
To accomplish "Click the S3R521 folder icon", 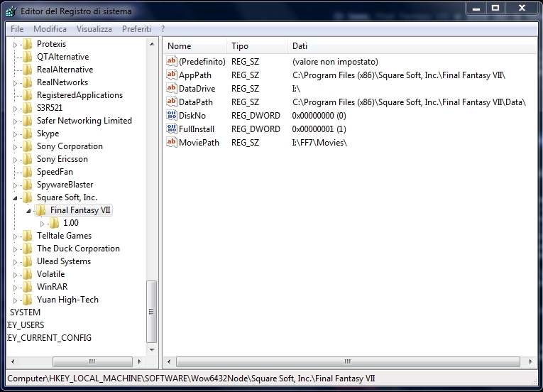I will [27, 108].
